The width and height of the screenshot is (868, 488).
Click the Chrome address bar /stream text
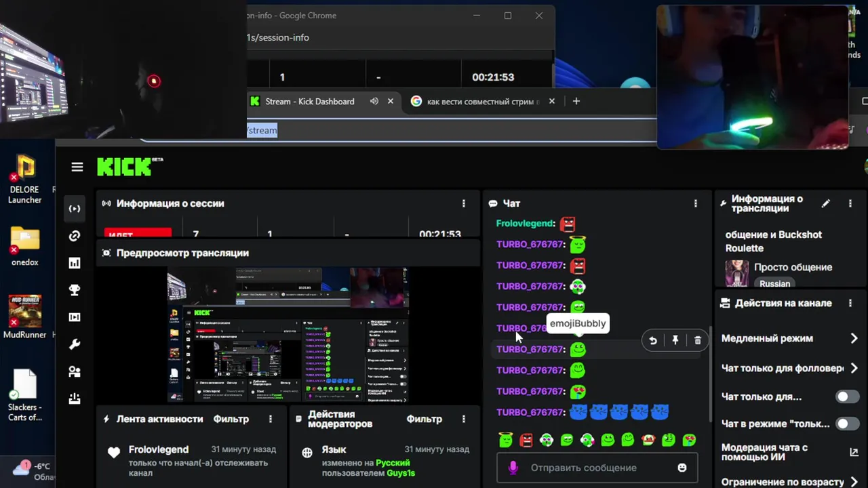(x=262, y=130)
